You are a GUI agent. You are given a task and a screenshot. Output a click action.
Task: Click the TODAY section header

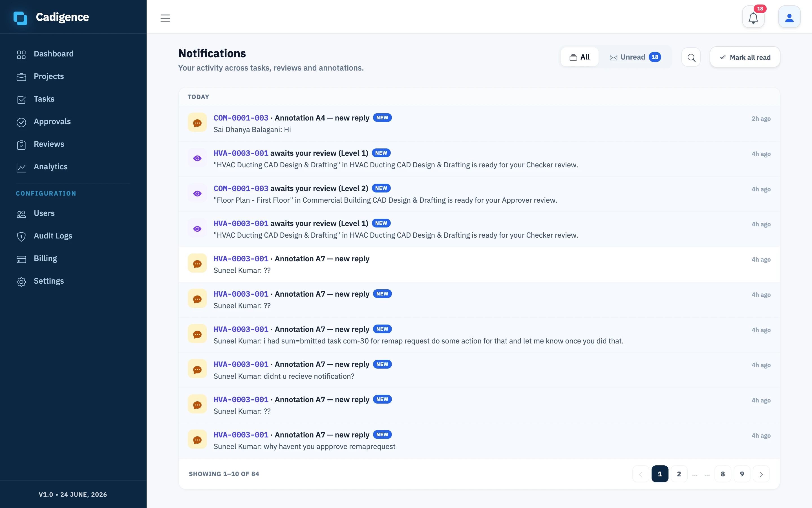198,97
